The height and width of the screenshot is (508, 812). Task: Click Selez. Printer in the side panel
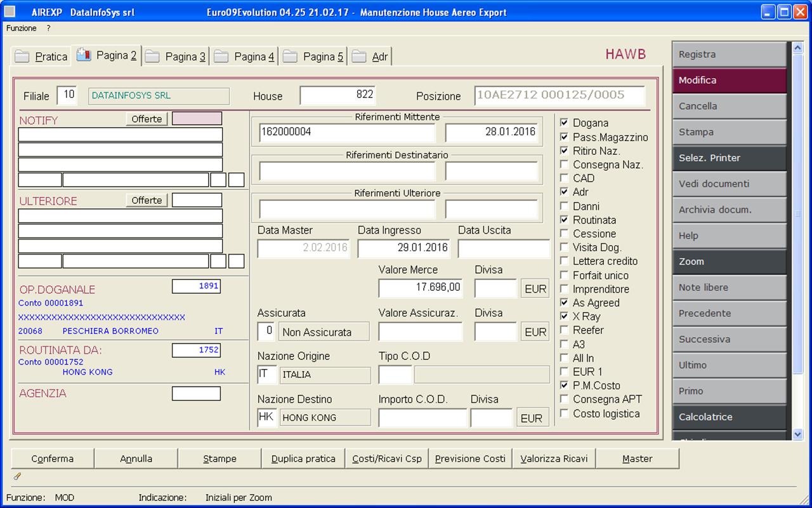coord(730,158)
